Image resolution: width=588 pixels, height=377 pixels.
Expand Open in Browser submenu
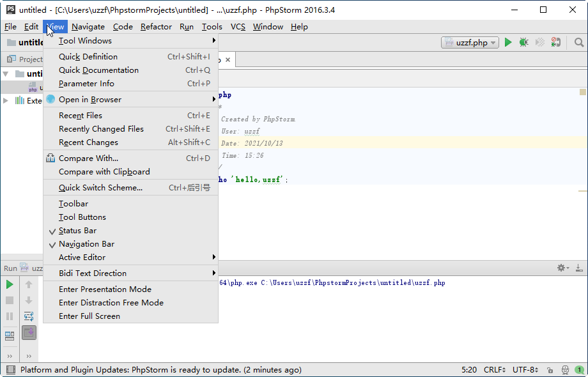130,99
